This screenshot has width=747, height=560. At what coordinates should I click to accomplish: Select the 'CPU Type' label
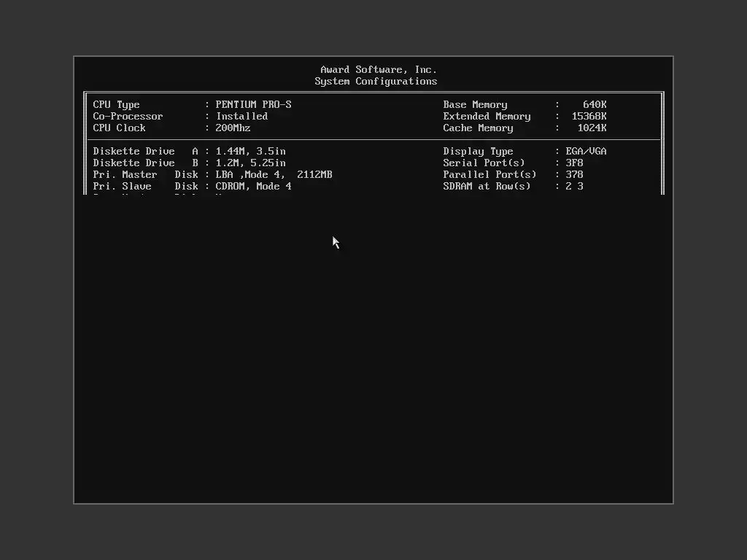point(116,105)
